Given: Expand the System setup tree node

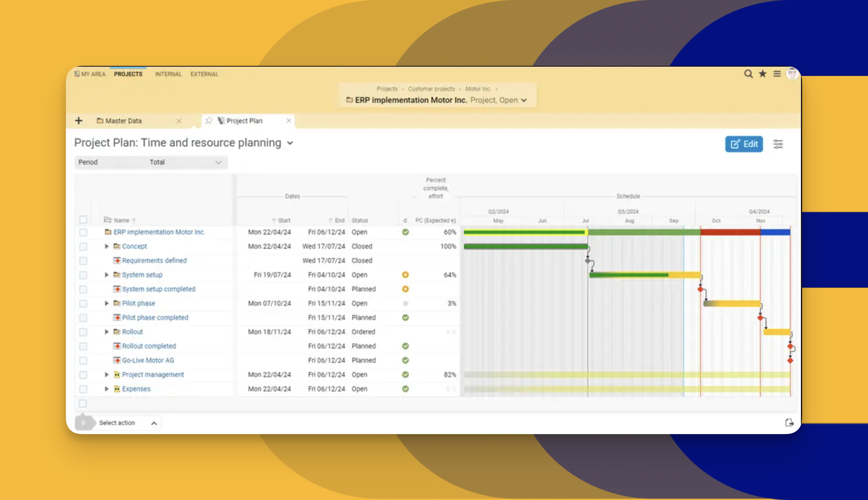Looking at the screenshot, I should [107, 275].
